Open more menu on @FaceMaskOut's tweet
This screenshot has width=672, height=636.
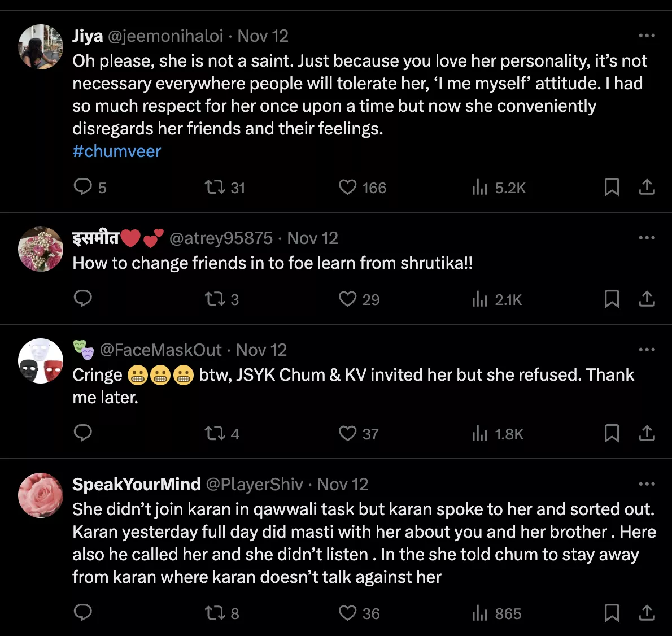pos(647,350)
